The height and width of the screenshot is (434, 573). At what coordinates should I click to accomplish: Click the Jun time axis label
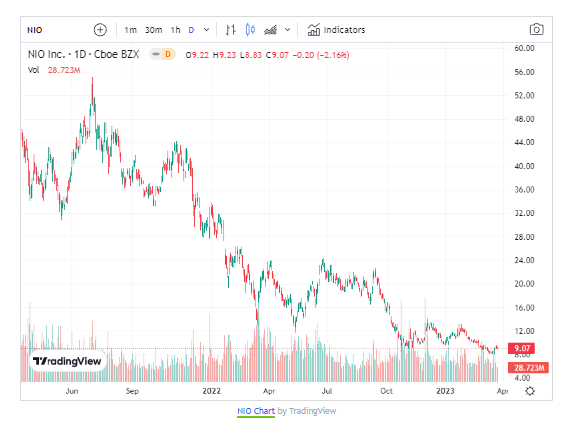[72, 391]
